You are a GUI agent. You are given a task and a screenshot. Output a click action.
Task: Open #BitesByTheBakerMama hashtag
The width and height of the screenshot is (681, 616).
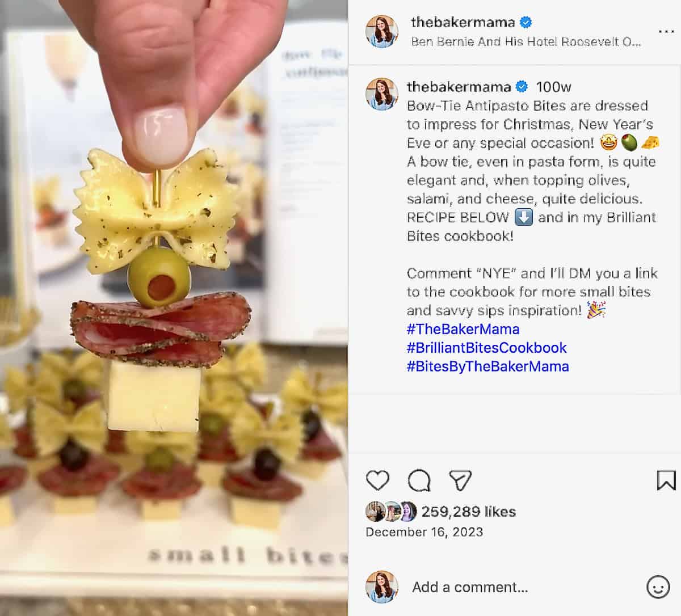click(x=488, y=366)
